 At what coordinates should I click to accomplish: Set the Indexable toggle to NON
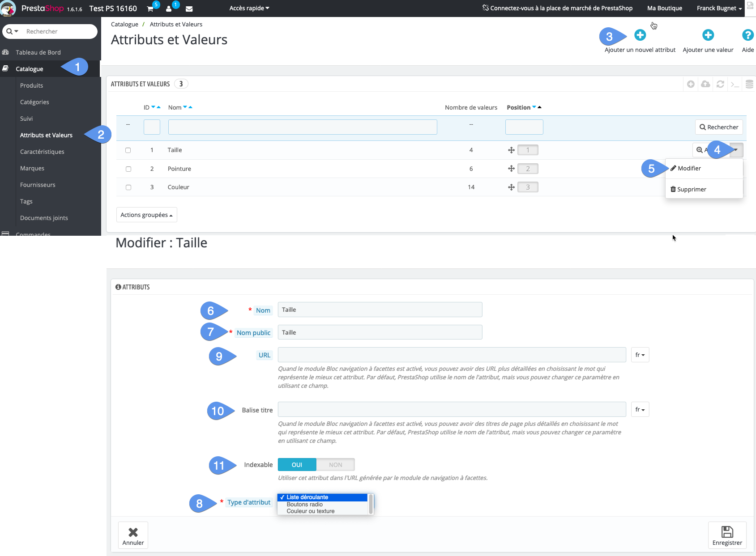click(x=335, y=464)
